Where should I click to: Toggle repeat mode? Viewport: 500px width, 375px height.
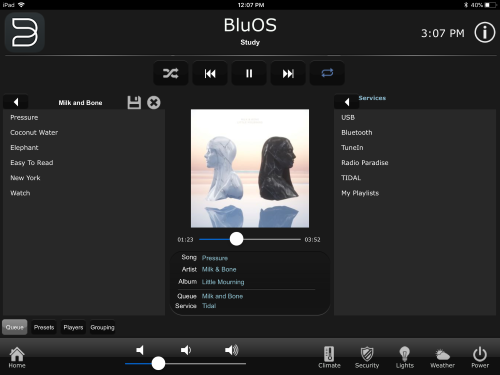pos(327,73)
